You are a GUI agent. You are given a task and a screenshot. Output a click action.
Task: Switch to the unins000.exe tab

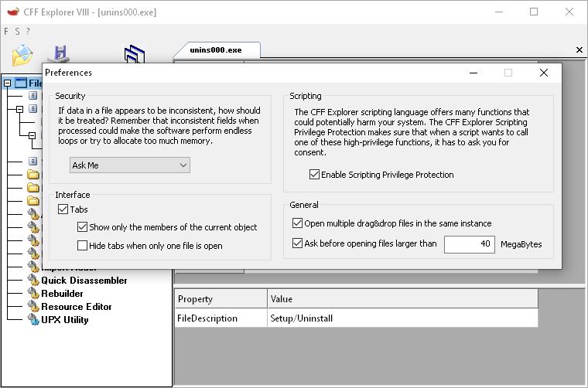(216, 50)
